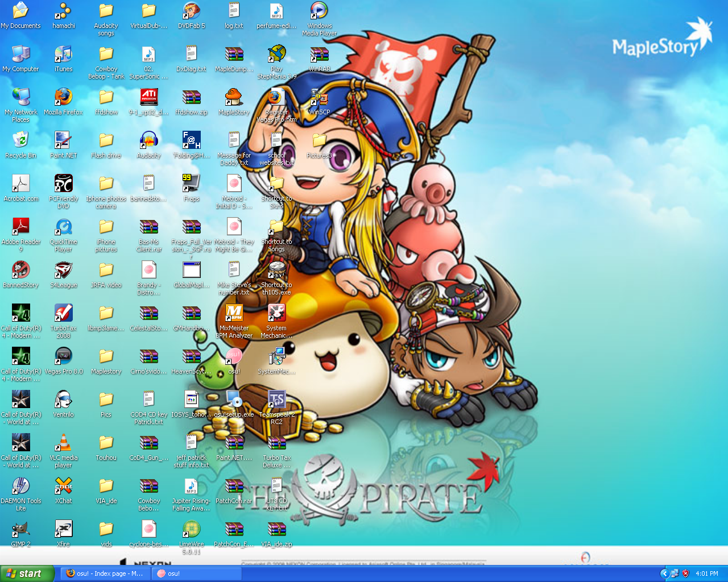728x582 pixels.
Task: Open the hamachi desktop shortcut
Action: coord(63,11)
